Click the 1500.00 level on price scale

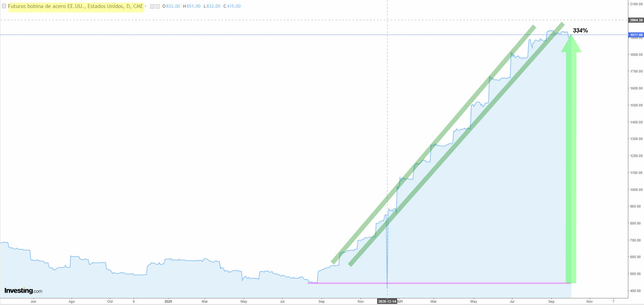636,105
